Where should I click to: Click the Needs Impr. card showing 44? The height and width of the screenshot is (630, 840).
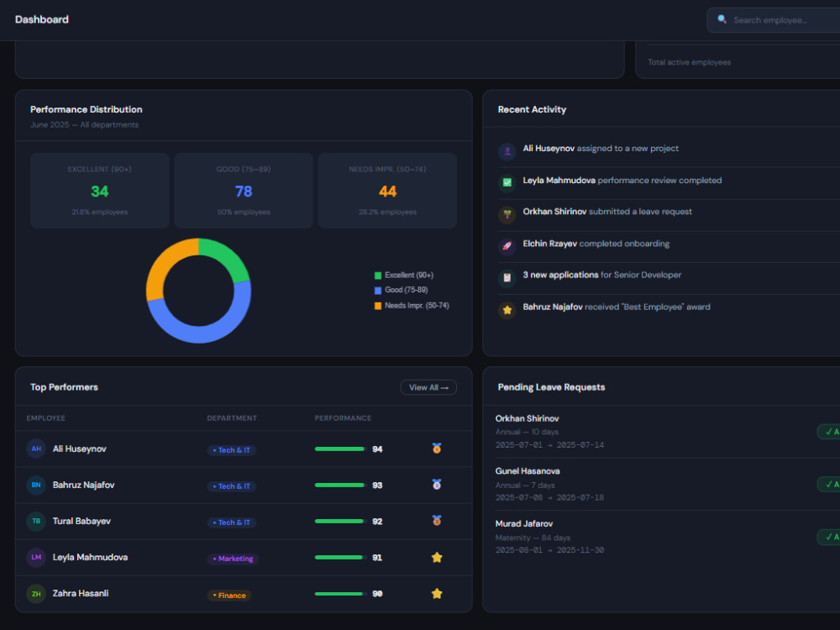tap(387, 191)
